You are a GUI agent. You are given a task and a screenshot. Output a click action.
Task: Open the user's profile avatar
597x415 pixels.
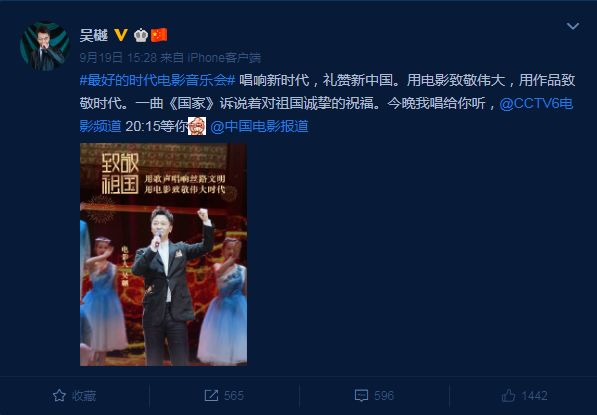pos(45,46)
